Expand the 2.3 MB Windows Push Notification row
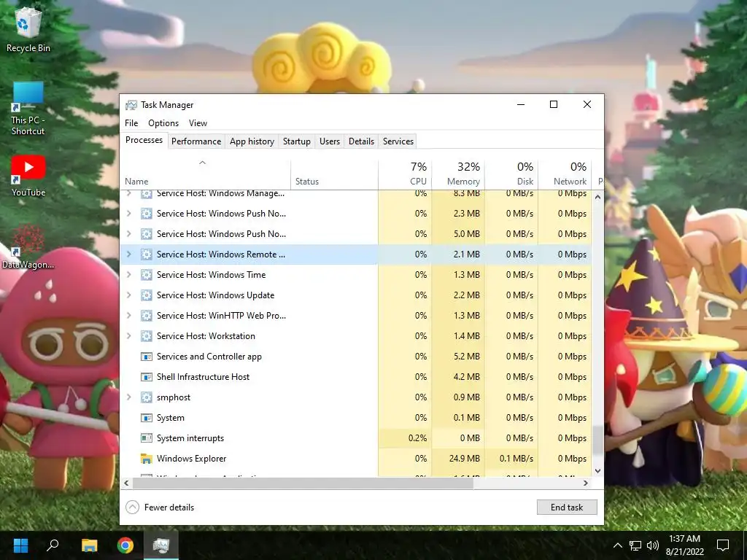Image resolution: width=747 pixels, height=560 pixels. pyautogui.click(x=128, y=214)
